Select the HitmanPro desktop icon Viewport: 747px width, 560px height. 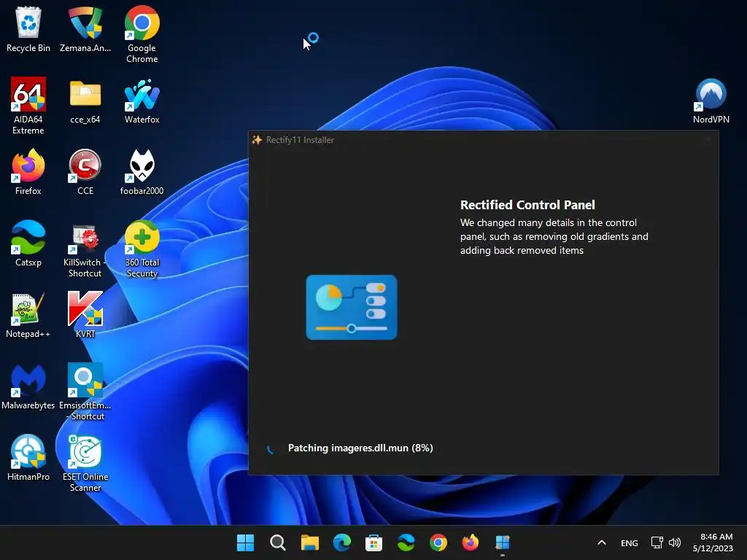(x=28, y=458)
